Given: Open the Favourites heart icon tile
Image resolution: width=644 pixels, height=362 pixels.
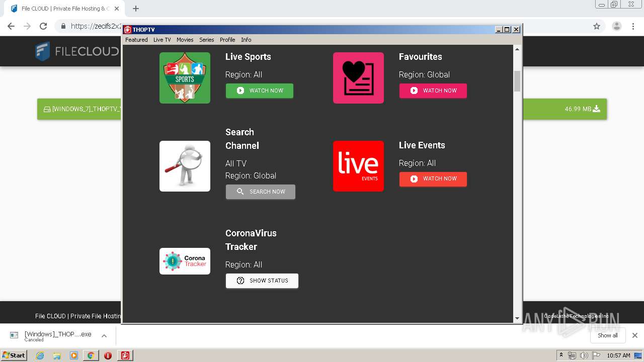Looking at the screenshot, I should (358, 78).
